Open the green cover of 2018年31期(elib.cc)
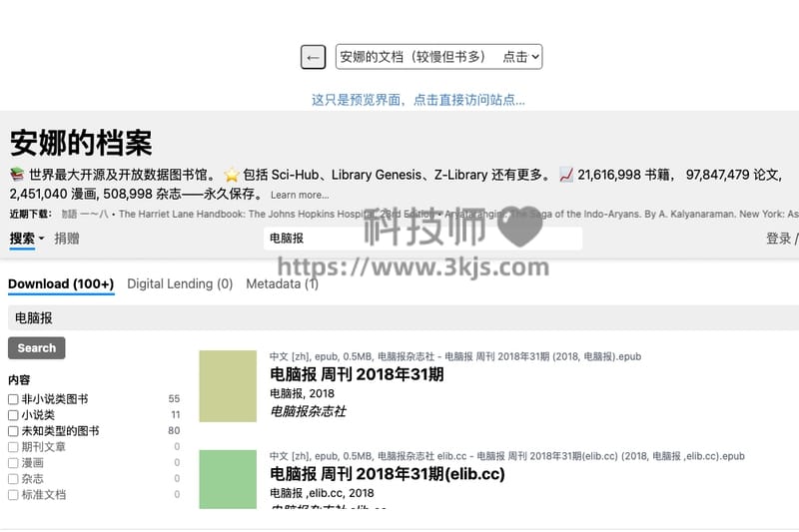 click(228, 479)
